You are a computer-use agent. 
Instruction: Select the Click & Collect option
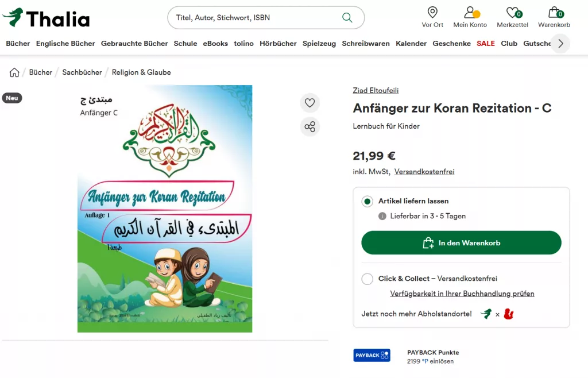pos(367,279)
